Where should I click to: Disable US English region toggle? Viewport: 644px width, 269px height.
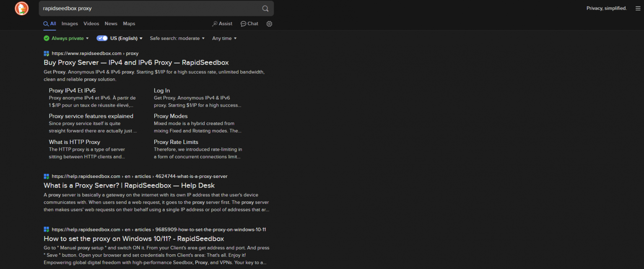102,38
